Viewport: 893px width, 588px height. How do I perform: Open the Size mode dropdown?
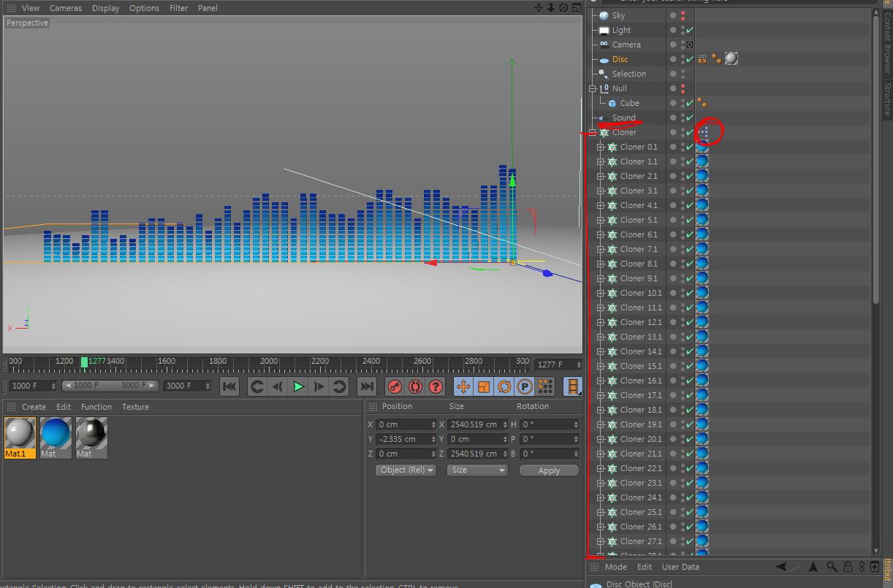477,470
